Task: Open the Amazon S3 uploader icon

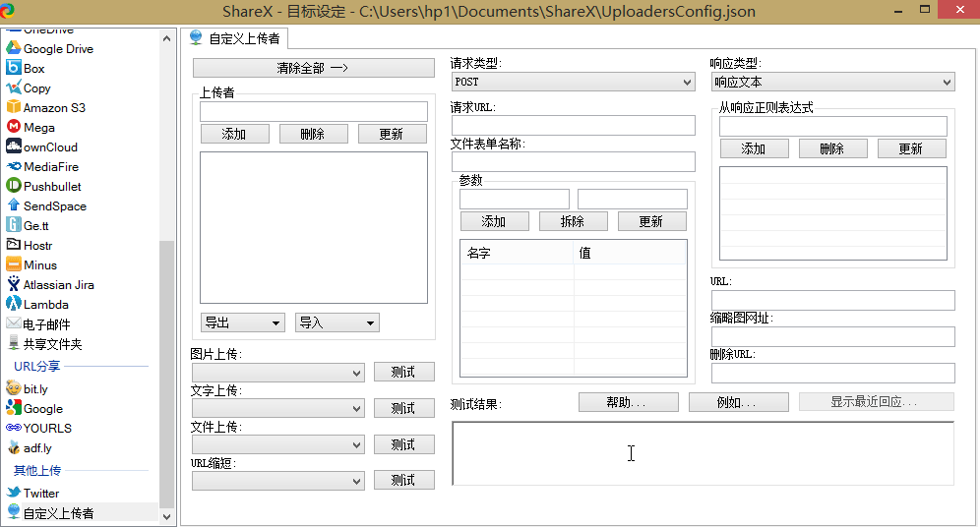Action: (14, 107)
